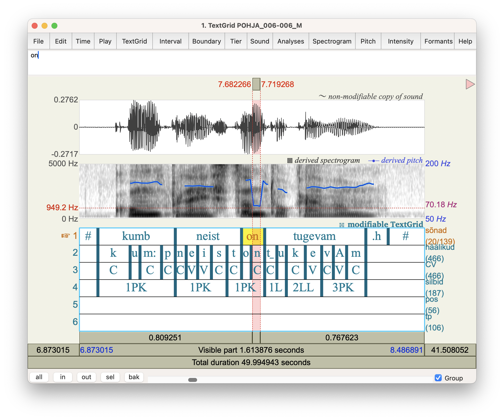Click the selection marker box above the waveform
The image size is (504, 420).
point(256,84)
